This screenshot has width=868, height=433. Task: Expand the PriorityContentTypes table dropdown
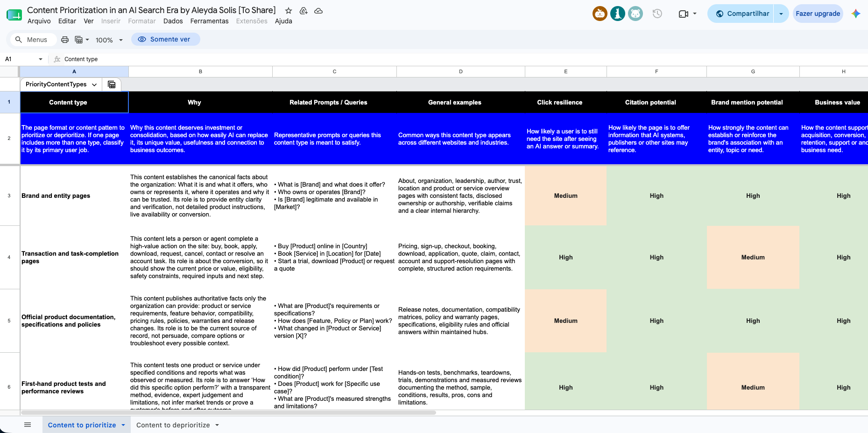pos(94,84)
